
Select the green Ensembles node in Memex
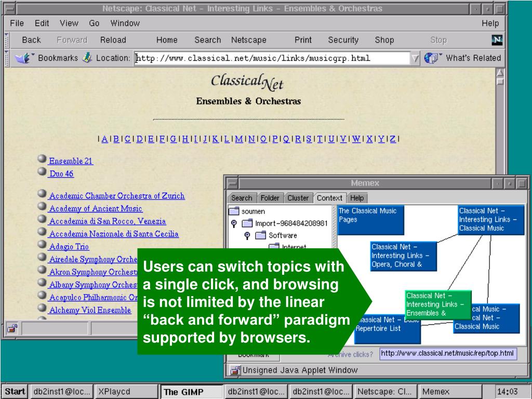[x=438, y=304]
